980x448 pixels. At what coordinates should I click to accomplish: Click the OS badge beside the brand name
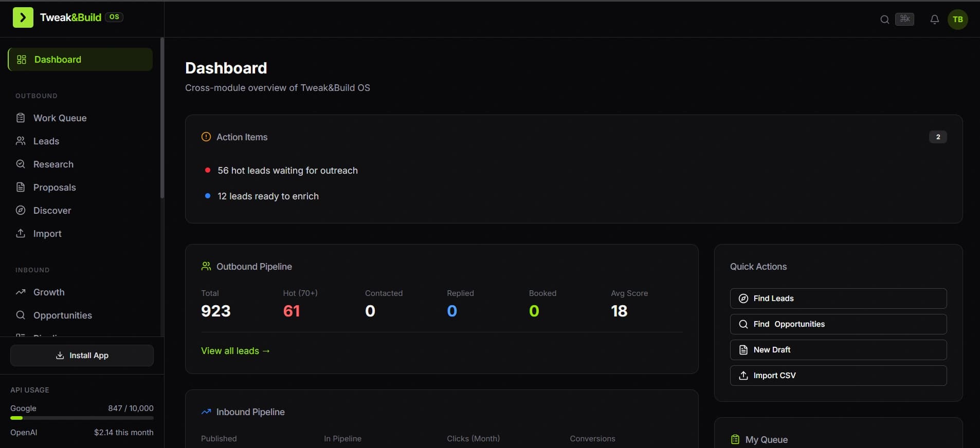point(114,17)
